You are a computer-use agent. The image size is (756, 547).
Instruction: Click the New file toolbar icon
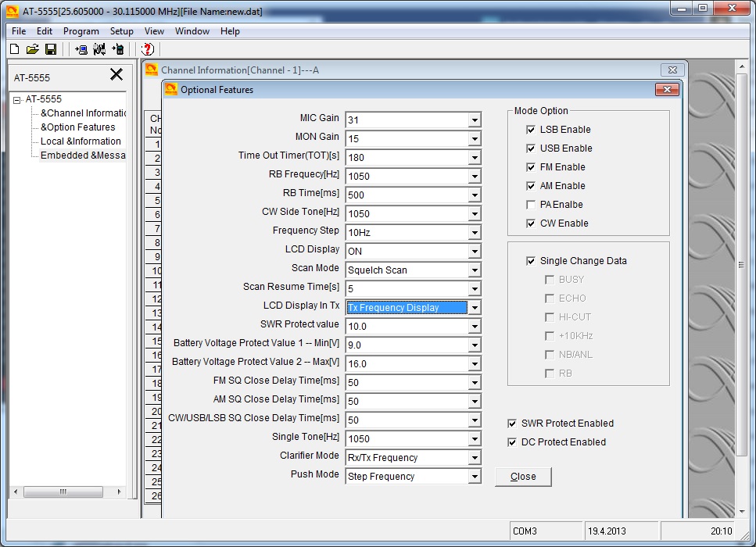14,49
